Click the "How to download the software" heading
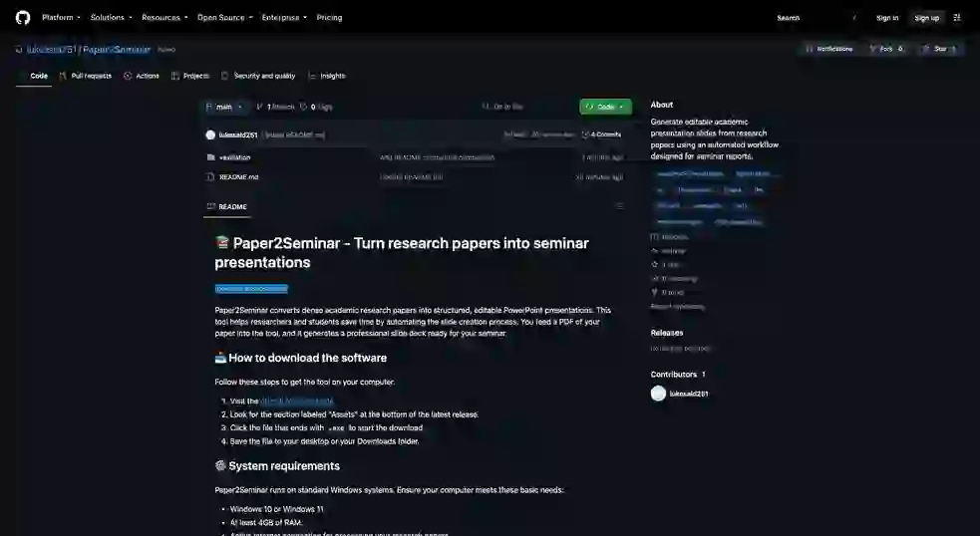Screen dimensions: 980x536 [307, 358]
